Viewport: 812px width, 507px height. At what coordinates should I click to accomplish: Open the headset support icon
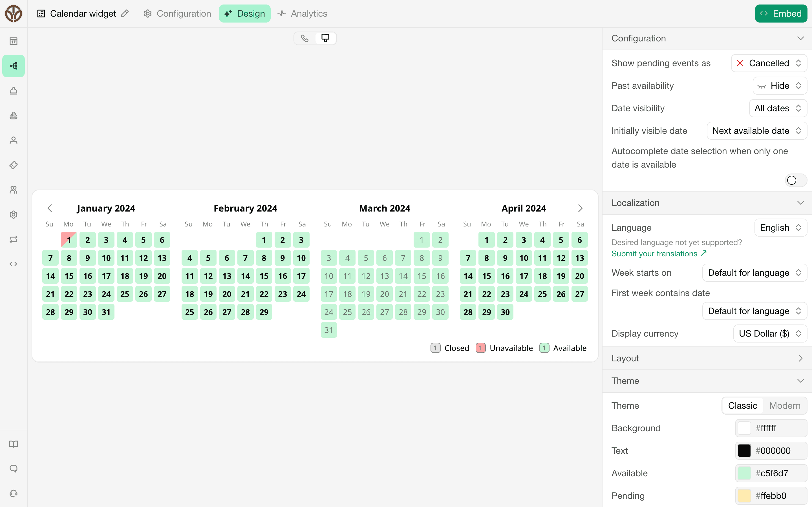[x=14, y=493]
